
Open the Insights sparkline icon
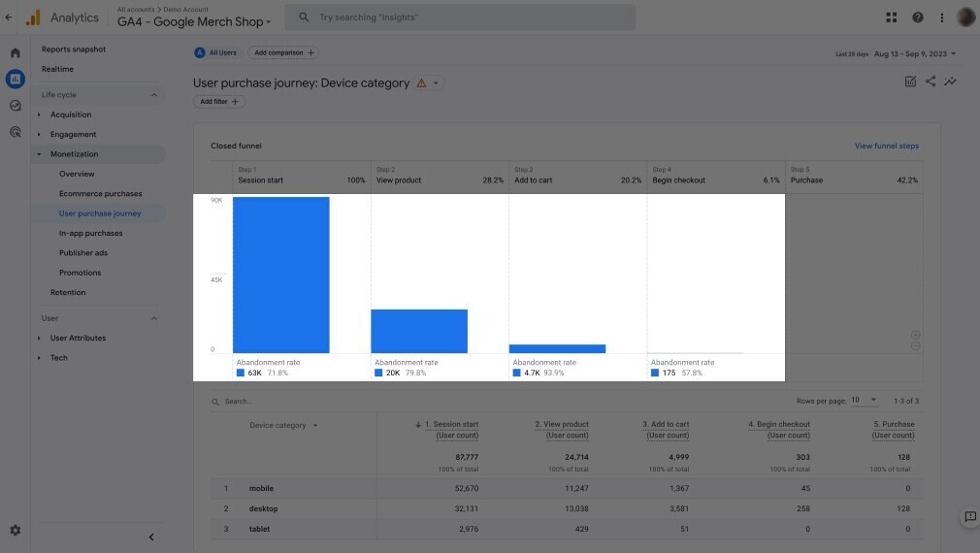pos(951,81)
